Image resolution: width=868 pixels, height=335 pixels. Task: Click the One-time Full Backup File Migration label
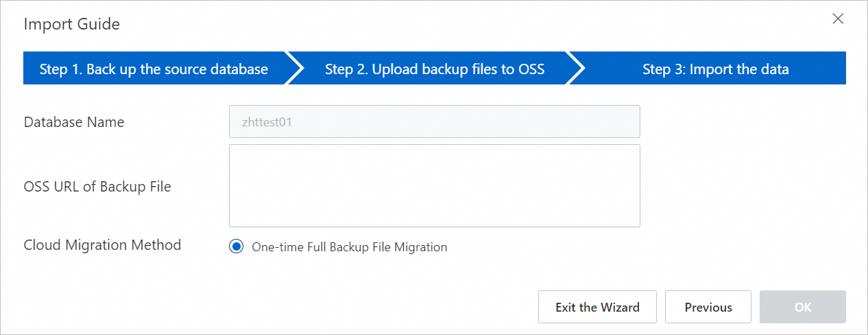[350, 247]
